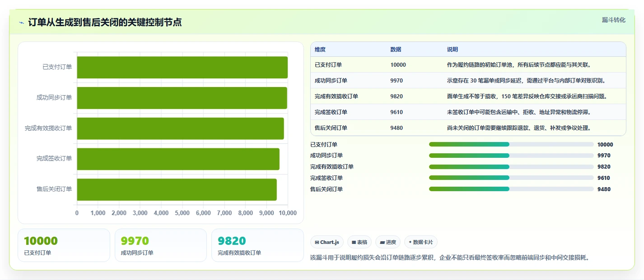Viewport: 644px width, 280px height.
Task: Click the 售后关闭订单 progress bar
Action: (511, 189)
